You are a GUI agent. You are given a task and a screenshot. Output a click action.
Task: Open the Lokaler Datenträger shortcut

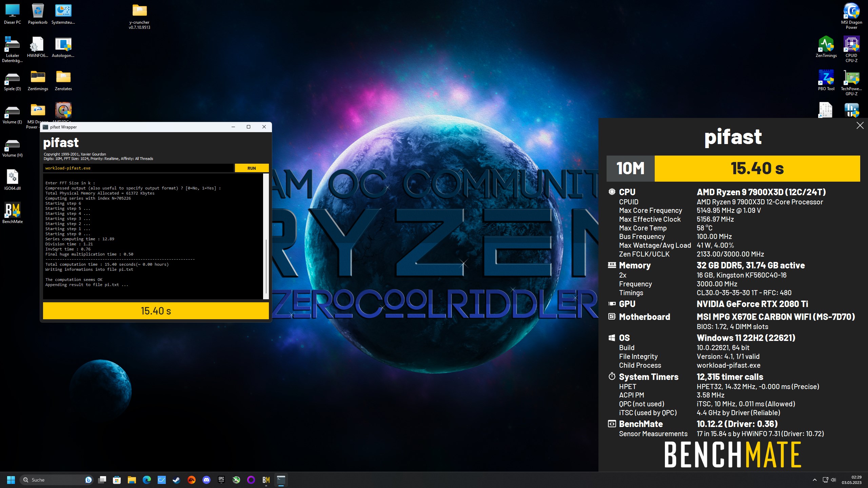point(13,49)
